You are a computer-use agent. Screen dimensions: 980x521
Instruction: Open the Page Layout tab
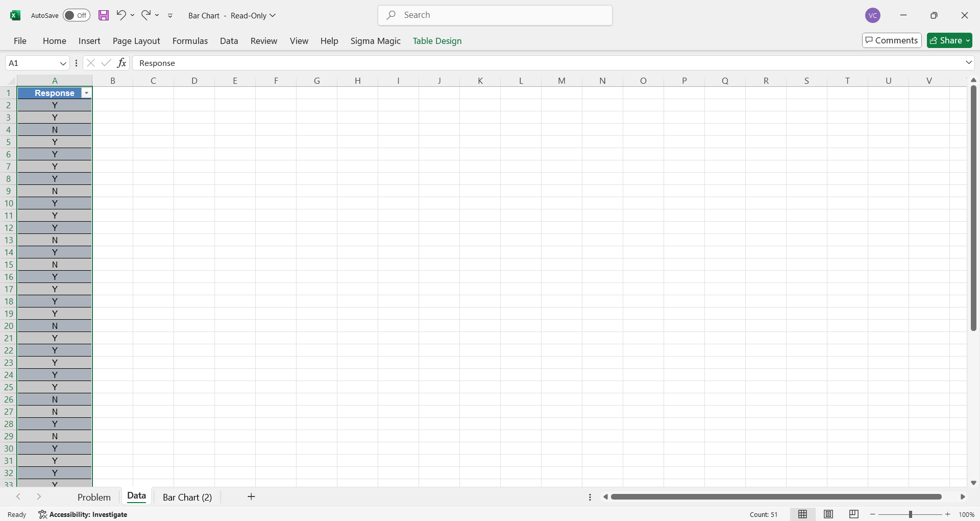pyautogui.click(x=136, y=41)
